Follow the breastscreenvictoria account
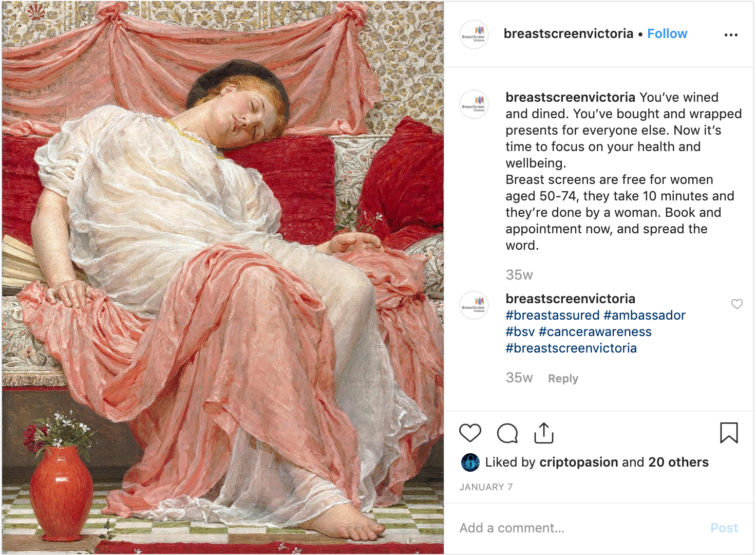 pos(667,34)
